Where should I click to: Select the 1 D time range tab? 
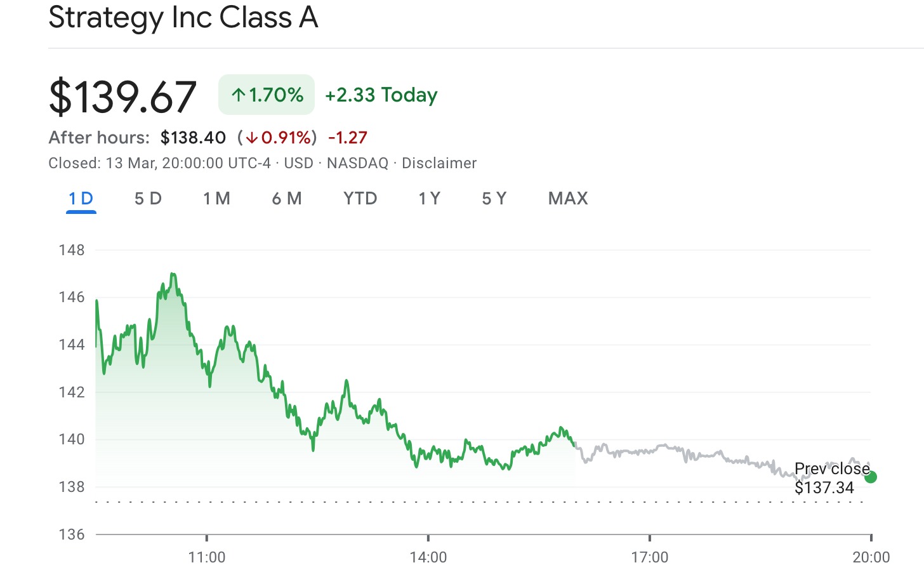pyautogui.click(x=81, y=199)
